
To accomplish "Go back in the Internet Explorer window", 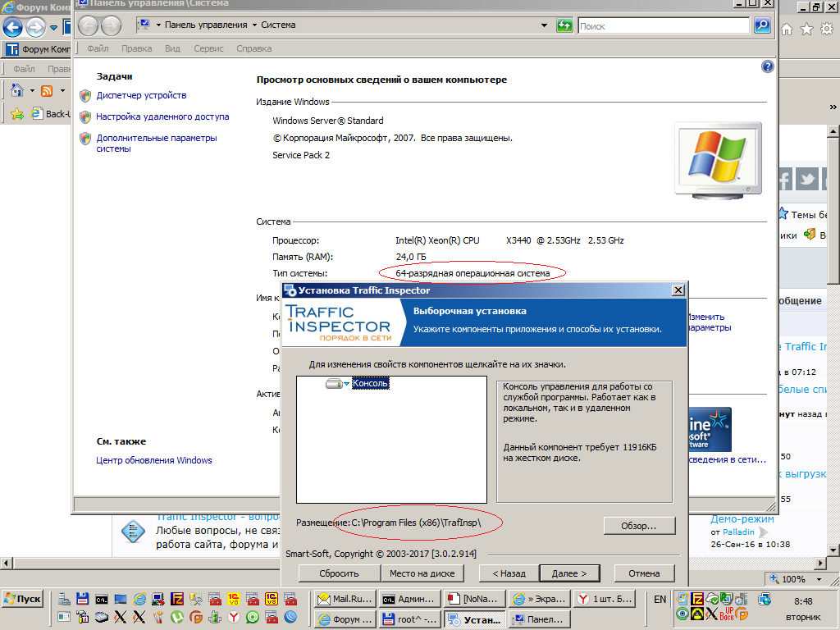I will (x=12, y=27).
